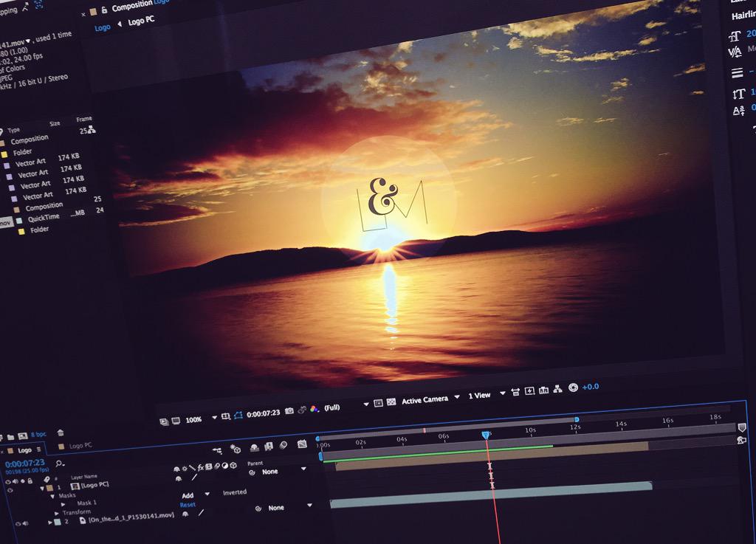
Task: Click the region of interest icon
Action: pyautogui.click(x=378, y=402)
